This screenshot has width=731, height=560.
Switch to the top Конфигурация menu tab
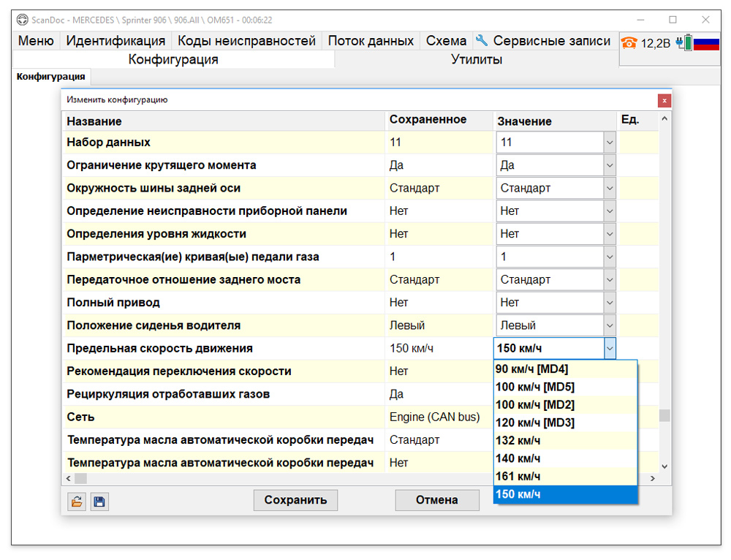[173, 60]
